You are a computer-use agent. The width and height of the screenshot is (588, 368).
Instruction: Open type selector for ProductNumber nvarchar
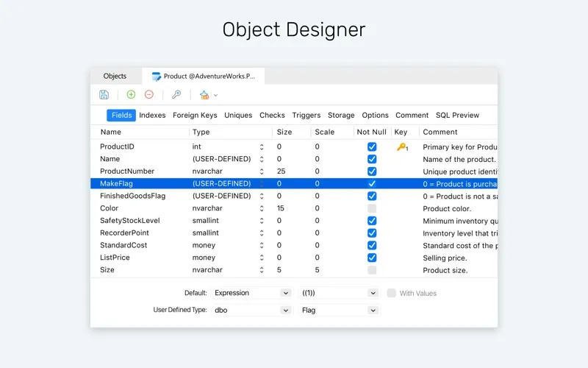[262, 171]
